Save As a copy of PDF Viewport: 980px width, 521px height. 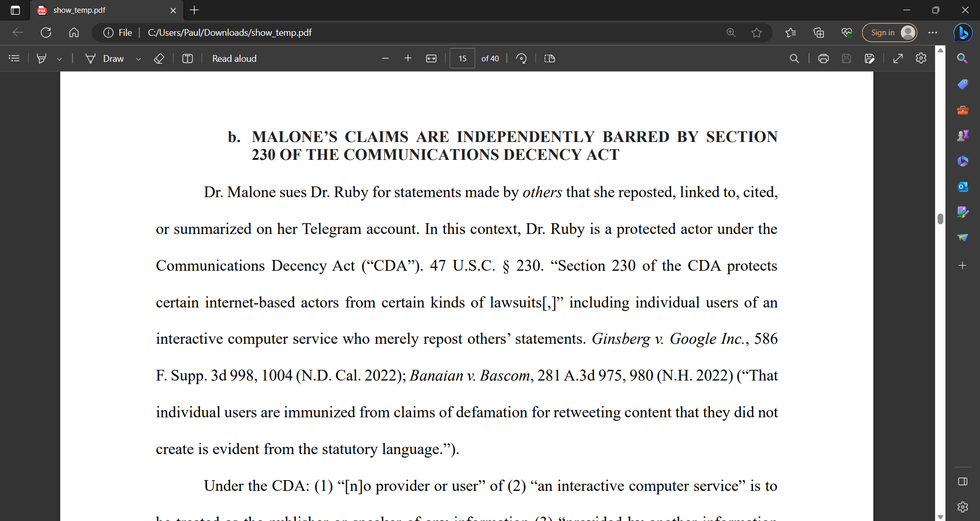tap(870, 58)
